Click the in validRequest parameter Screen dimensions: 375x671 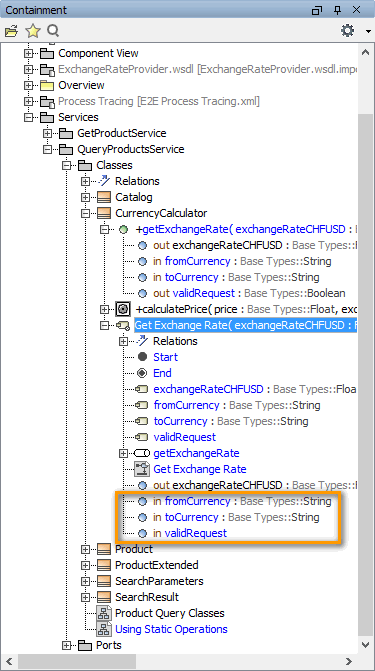[190, 533]
